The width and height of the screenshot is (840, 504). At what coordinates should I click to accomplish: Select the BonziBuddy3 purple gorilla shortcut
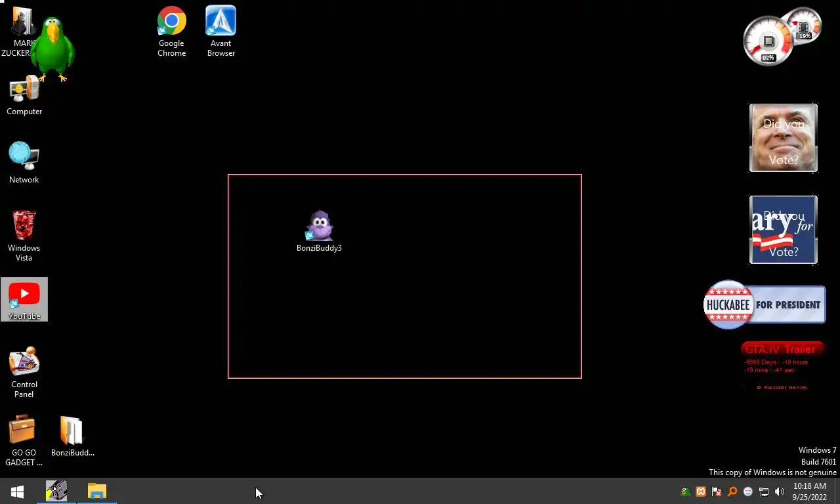click(x=320, y=231)
